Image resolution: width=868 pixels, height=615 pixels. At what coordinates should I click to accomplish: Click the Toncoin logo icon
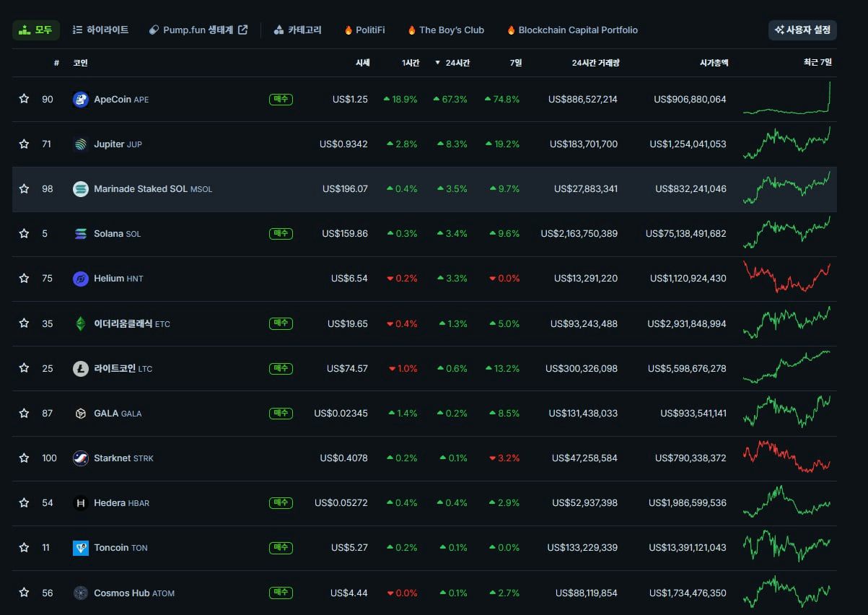point(81,548)
